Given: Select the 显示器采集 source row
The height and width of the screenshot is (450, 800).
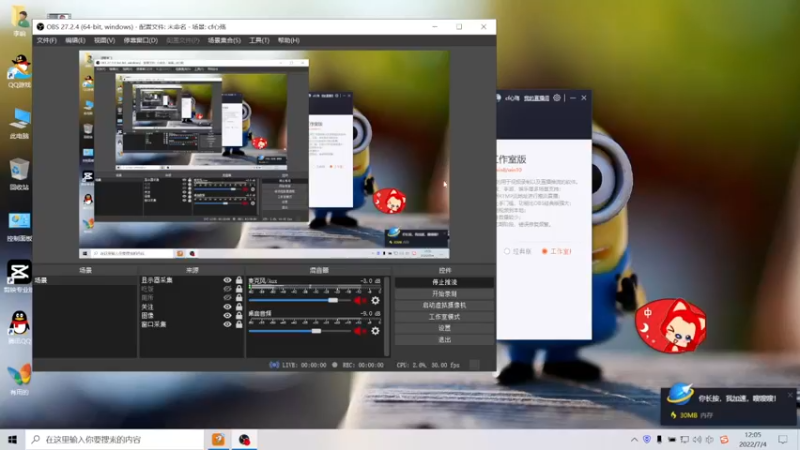Looking at the screenshot, I should click(x=191, y=280).
